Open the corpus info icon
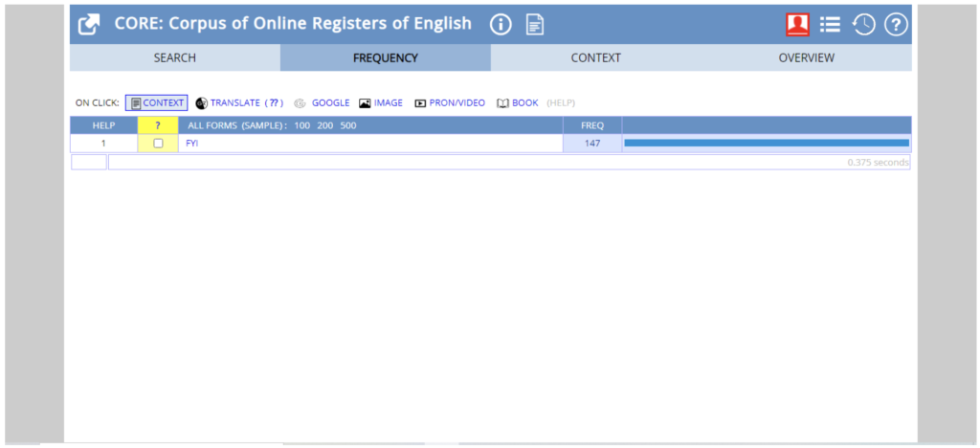The image size is (980, 448). coord(500,25)
